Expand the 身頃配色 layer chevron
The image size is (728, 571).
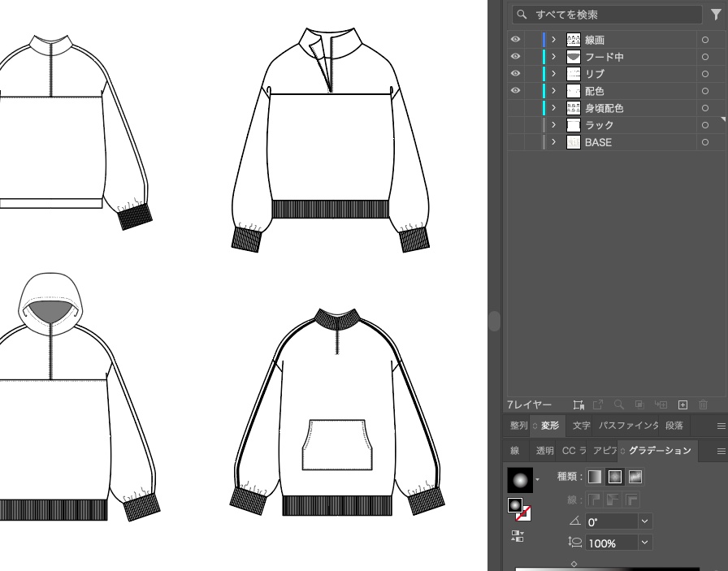point(553,108)
